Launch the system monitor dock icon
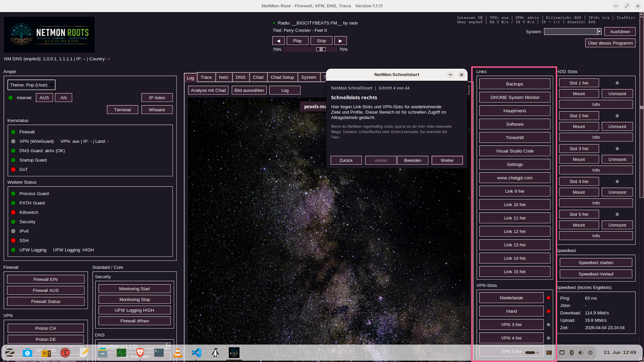This screenshot has width=644, height=362. [121, 353]
